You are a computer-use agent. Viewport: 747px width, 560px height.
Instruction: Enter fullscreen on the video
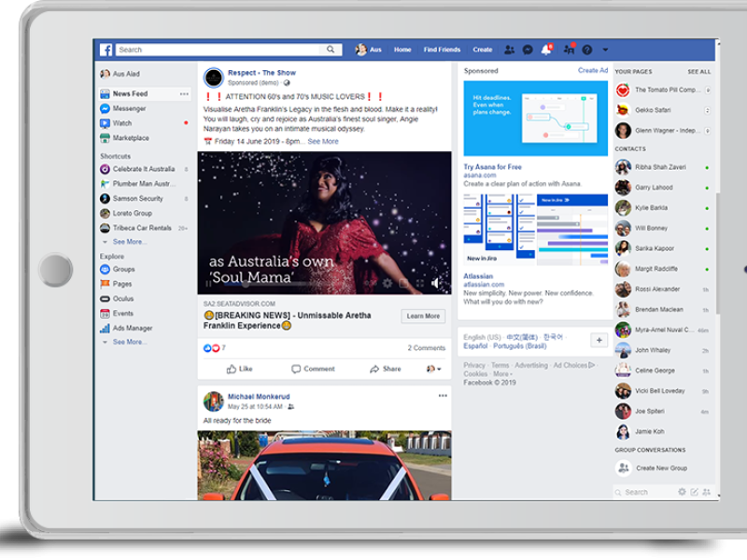tap(419, 284)
